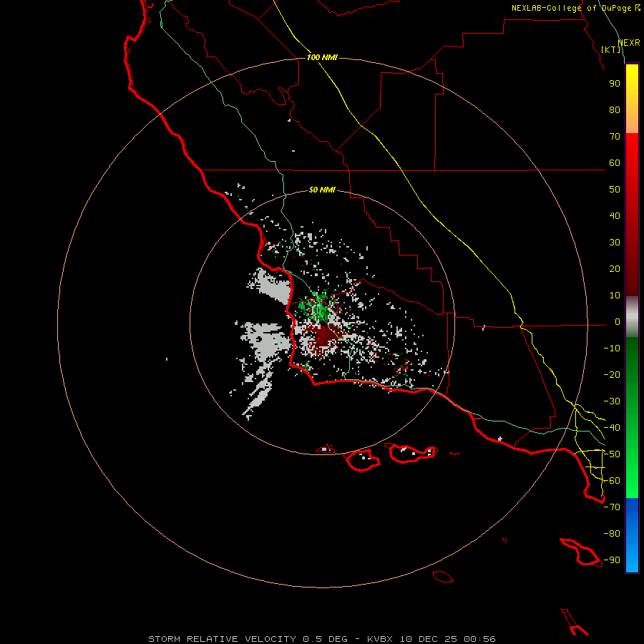
Task: Click the -80 value on the velocity scale
Action: point(612,534)
